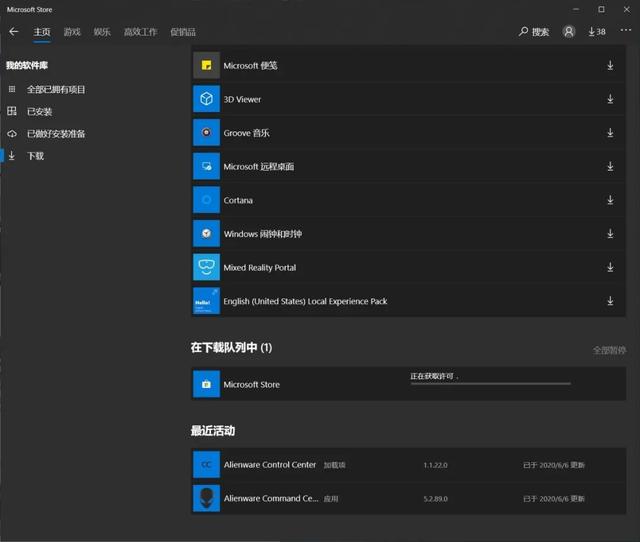Open the 3D Viewer list entry name
This screenshot has height=542, width=640.
(242, 99)
